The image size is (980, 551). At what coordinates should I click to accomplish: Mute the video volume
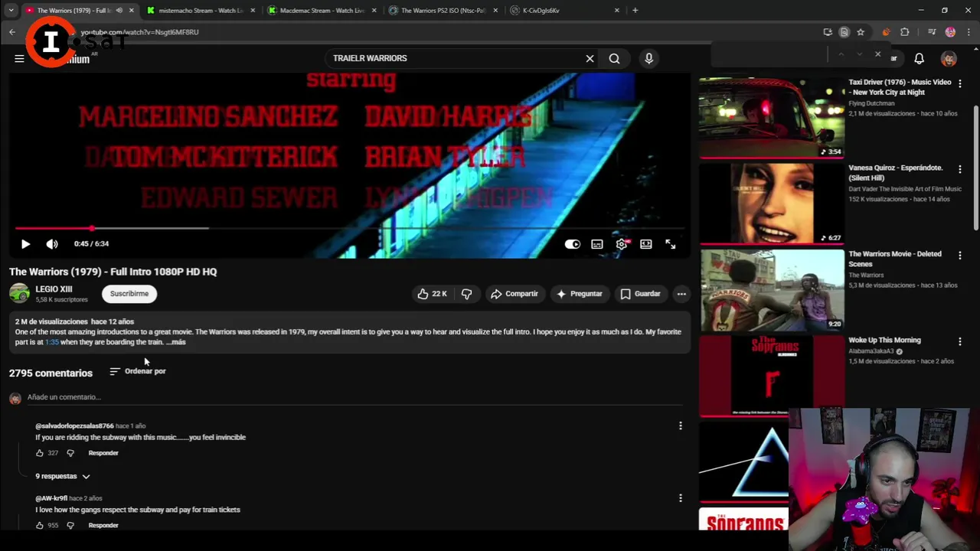tap(52, 244)
